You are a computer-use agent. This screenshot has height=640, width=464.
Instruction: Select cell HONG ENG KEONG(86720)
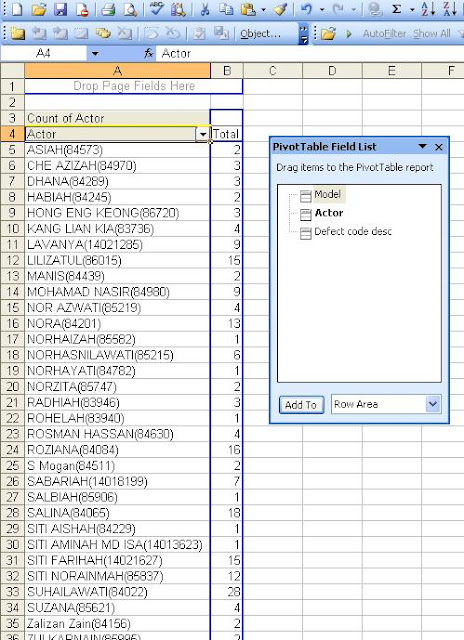(x=118, y=213)
